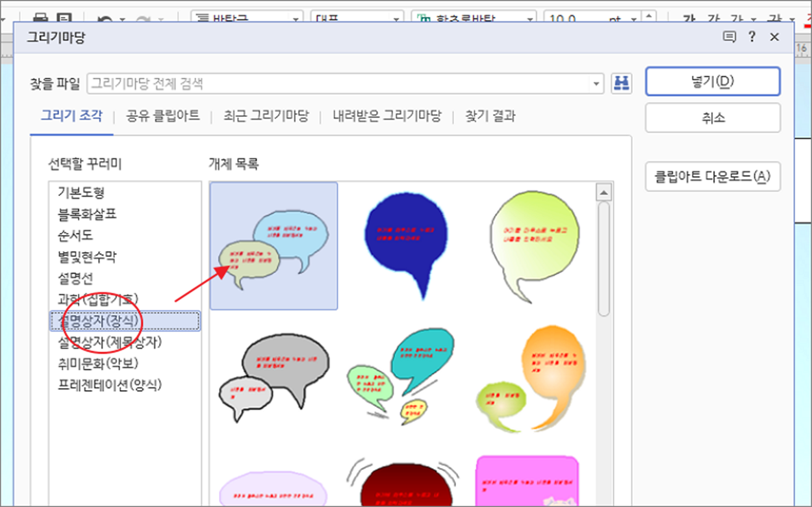
Task: Switch to the 그리기 조각 tab
Action: [71, 117]
